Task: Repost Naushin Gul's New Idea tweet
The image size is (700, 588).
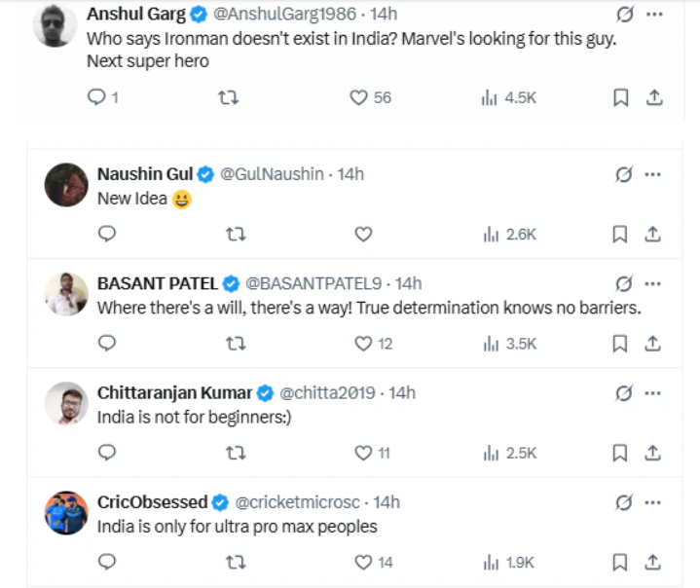Action: click(x=236, y=234)
